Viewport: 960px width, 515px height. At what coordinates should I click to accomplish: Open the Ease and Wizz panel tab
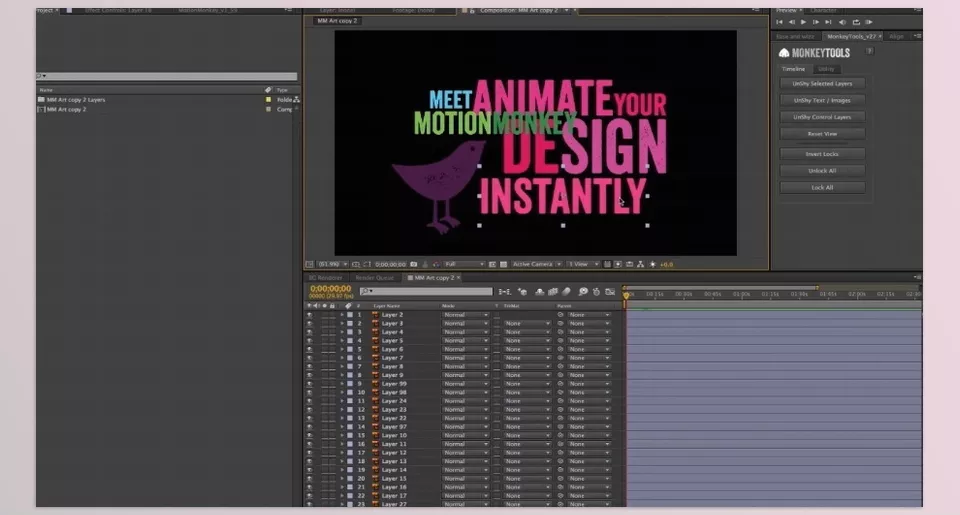coord(795,37)
